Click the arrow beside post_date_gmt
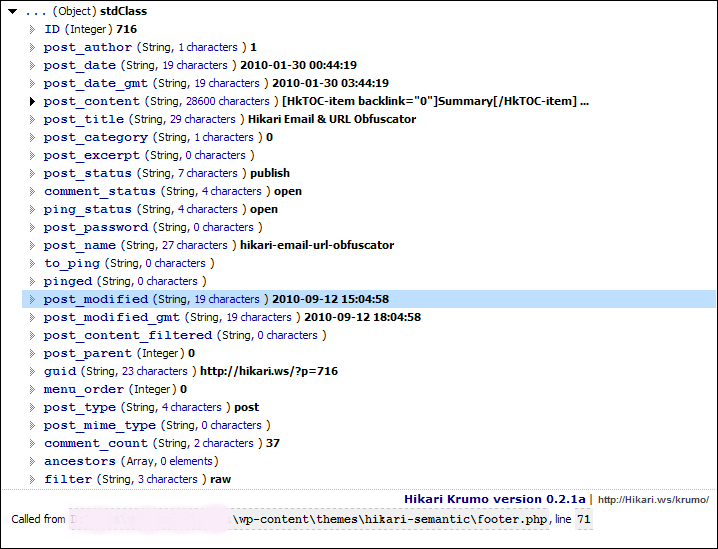 coord(32,83)
